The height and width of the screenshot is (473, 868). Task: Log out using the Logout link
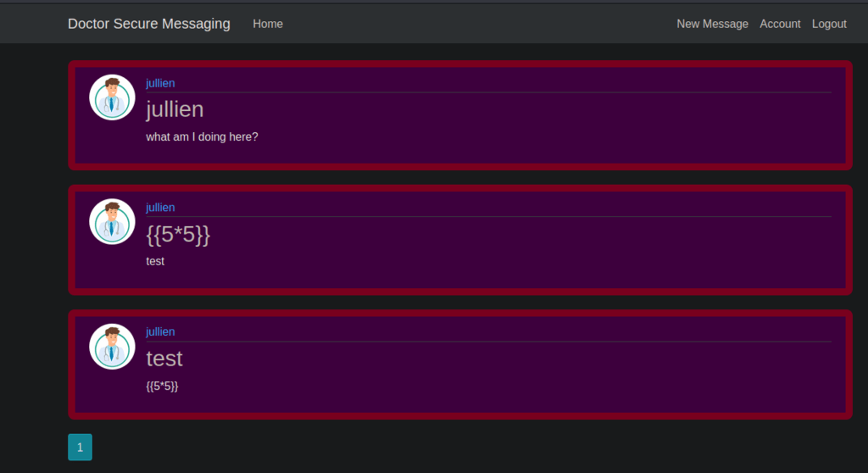(x=829, y=24)
